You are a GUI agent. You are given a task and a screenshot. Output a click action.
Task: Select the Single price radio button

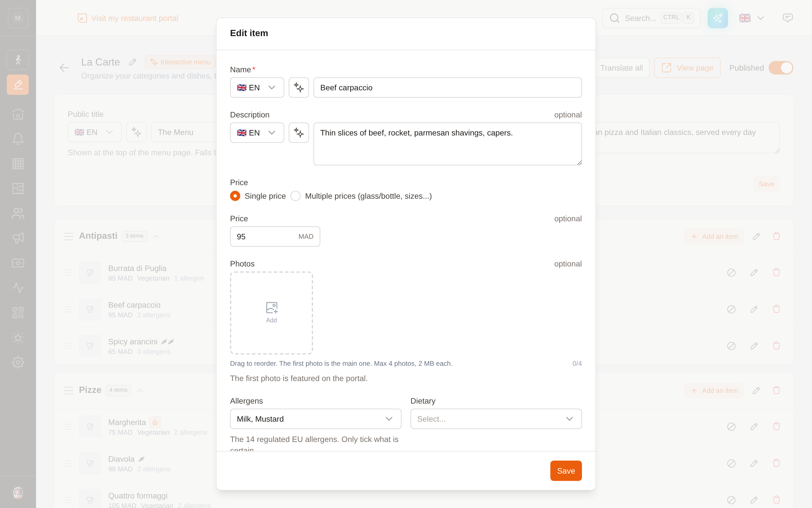(235, 196)
